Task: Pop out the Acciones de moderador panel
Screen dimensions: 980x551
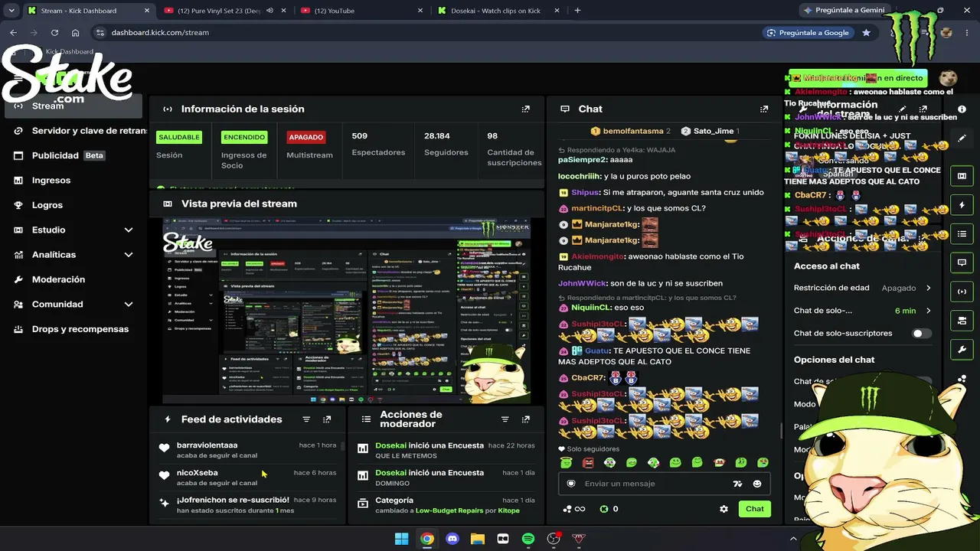Action: [525, 419]
